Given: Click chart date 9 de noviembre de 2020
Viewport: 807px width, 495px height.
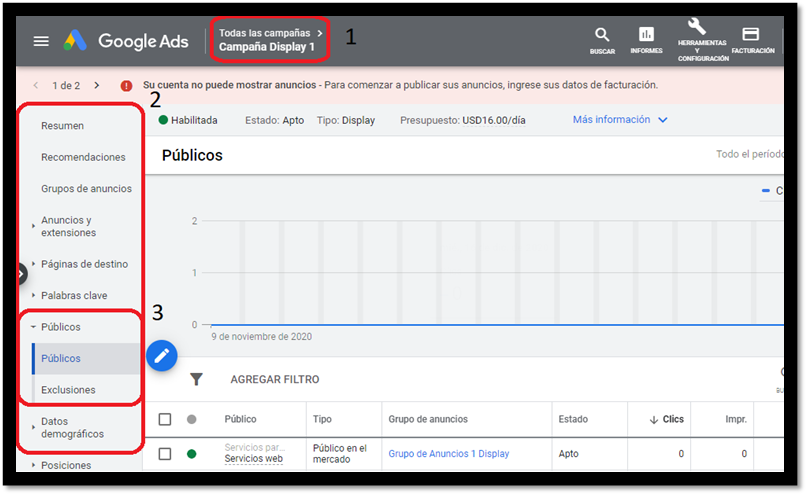Looking at the screenshot, I should (261, 337).
